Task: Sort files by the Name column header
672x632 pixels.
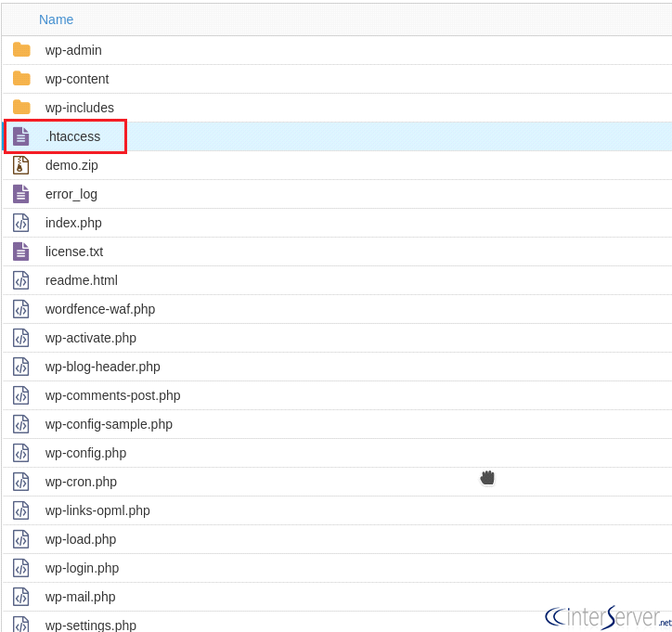Action: tap(56, 19)
